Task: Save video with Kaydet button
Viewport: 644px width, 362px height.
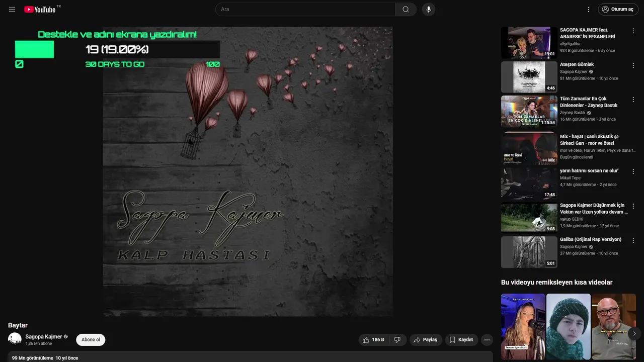Action: pyautogui.click(x=461, y=340)
